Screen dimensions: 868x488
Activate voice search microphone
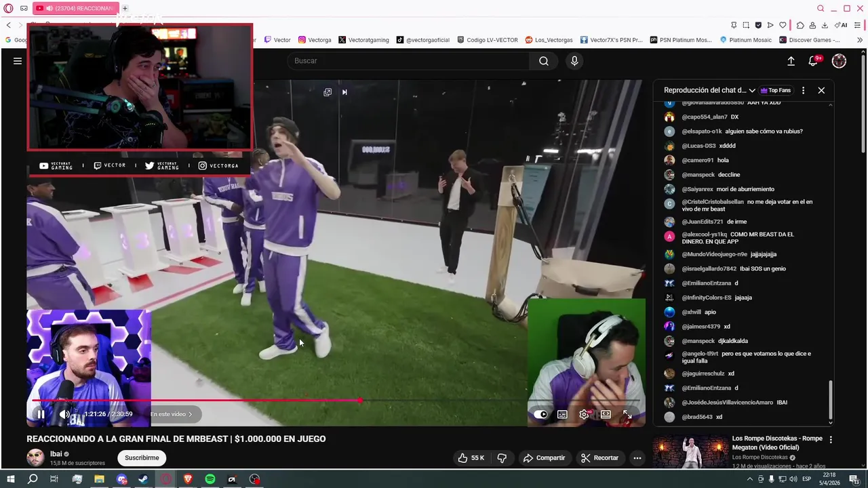tap(574, 61)
